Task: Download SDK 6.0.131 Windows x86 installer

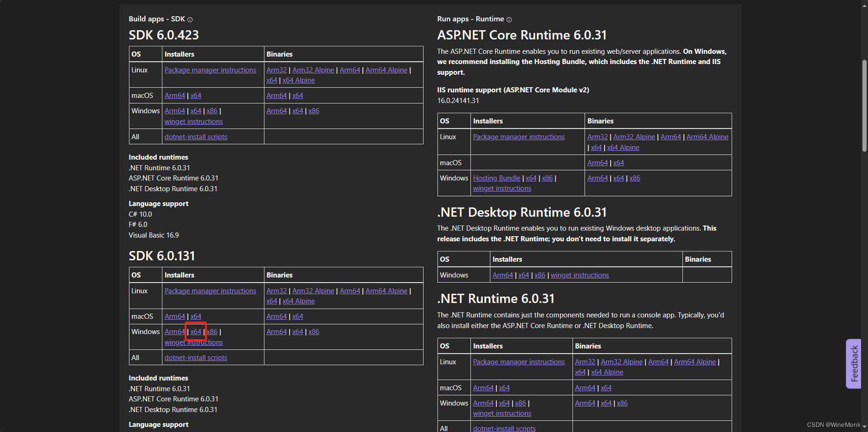Action: point(212,332)
